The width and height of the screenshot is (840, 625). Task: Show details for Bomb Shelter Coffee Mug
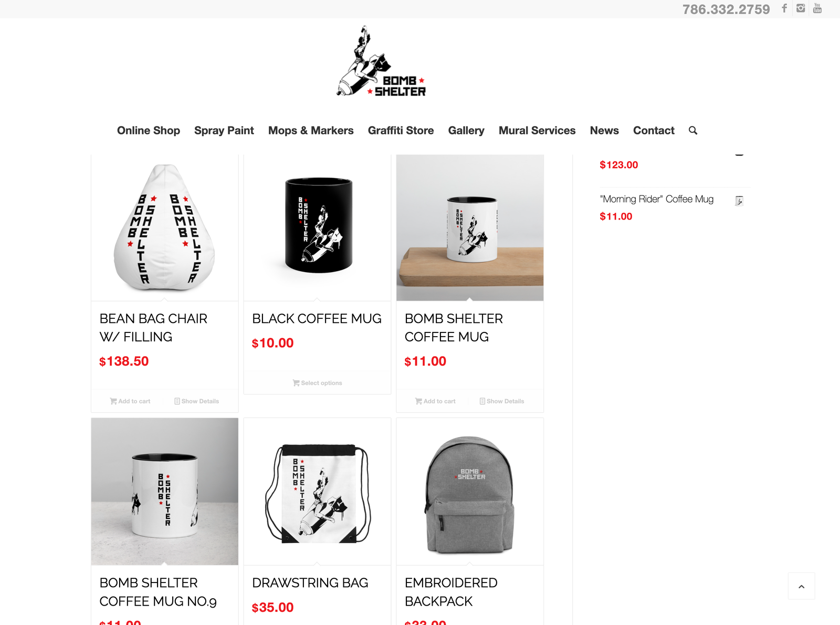pos(501,401)
